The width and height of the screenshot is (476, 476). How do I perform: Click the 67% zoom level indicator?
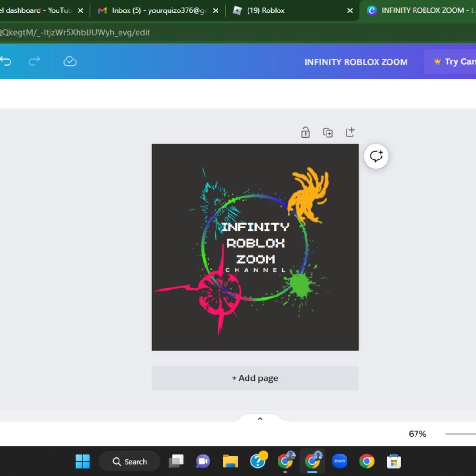pos(417,434)
